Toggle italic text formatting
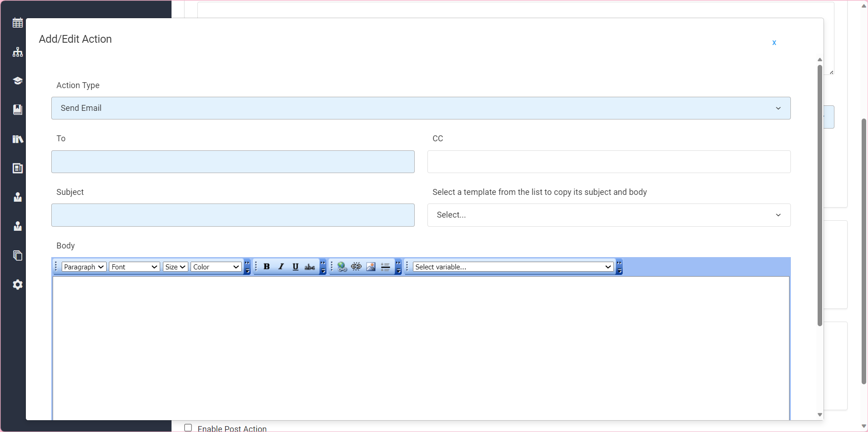 click(281, 267)
